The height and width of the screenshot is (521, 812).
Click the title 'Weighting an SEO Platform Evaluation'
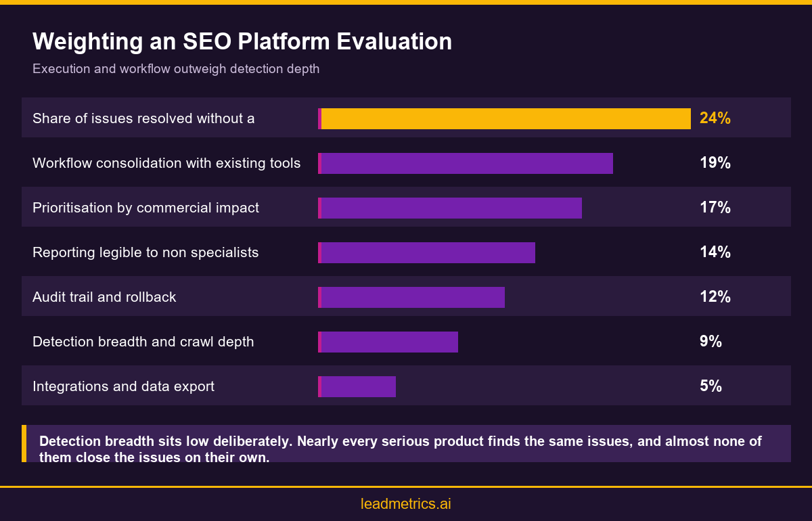(x=242, y=42)
